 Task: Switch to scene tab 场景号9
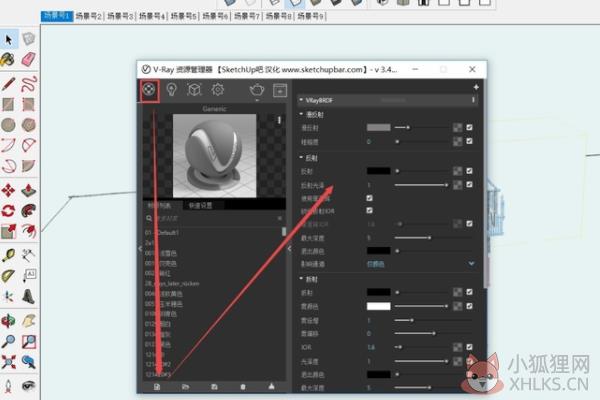[x=311, y=16]
